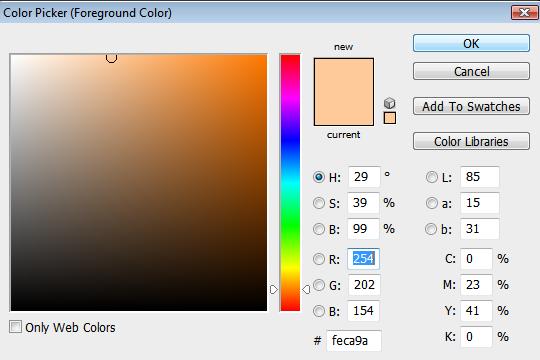Click Add To Swatches
Screen dimensions: 540x360
(471, 106)
